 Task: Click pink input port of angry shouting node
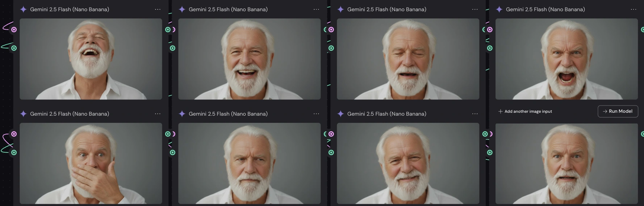coord(490,30)
